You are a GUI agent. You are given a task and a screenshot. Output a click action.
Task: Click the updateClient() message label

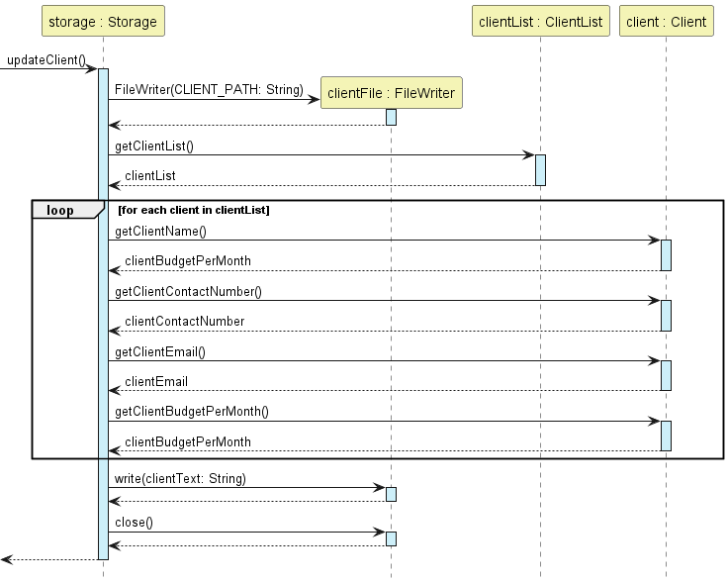(x=46, y=60)
